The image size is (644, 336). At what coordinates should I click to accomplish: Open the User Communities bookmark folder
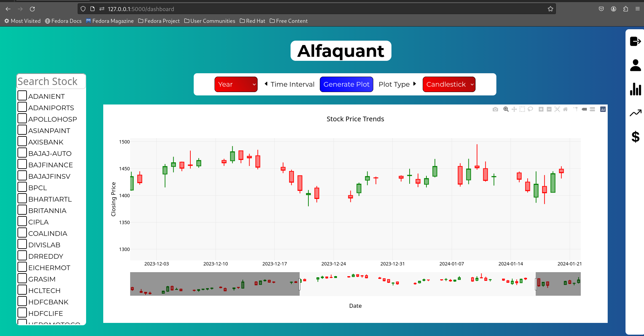tap(210, 21)
